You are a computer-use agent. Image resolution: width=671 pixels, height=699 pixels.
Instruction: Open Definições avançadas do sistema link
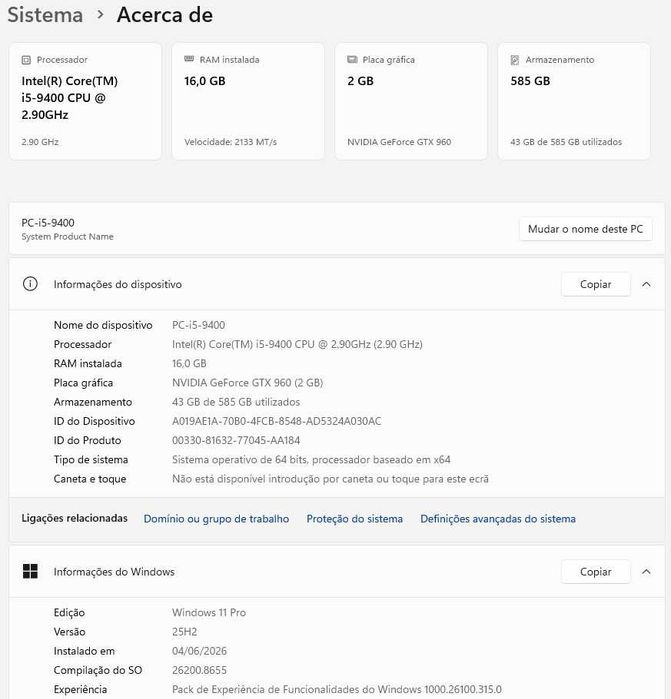[498, 519]
